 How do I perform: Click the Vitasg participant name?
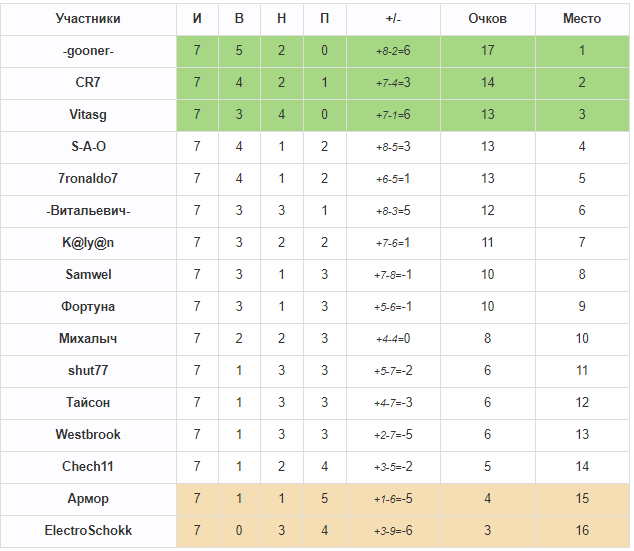pos(88,114)
